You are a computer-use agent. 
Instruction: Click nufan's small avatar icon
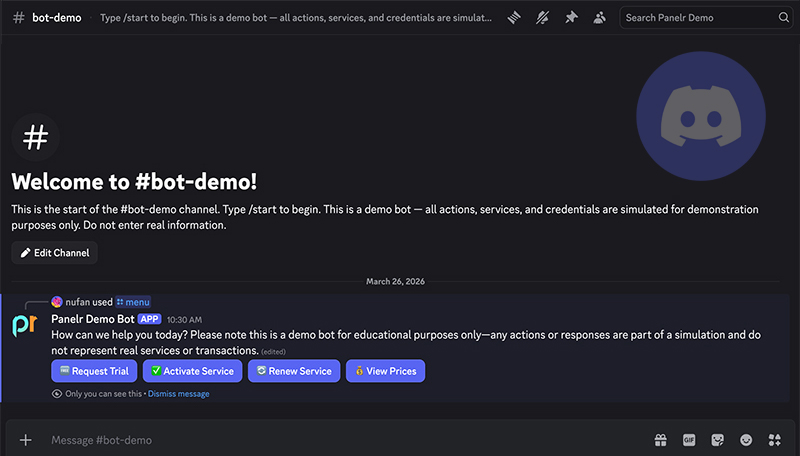click(57, 302)
